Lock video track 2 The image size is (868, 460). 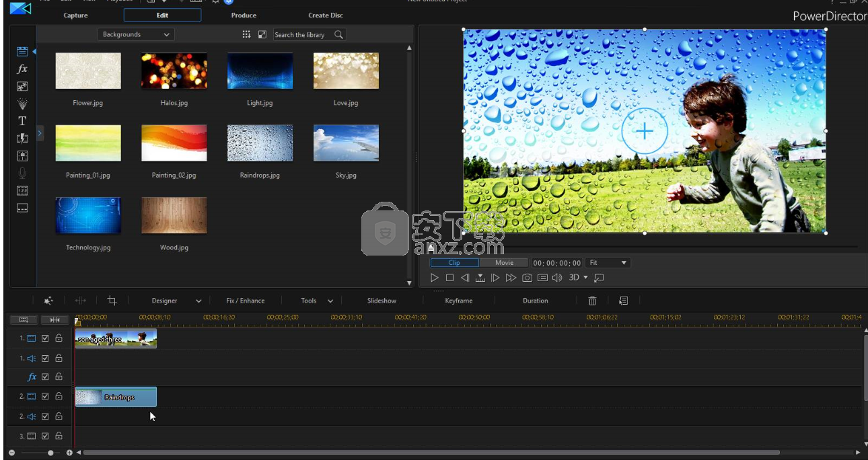pos(59,397)
